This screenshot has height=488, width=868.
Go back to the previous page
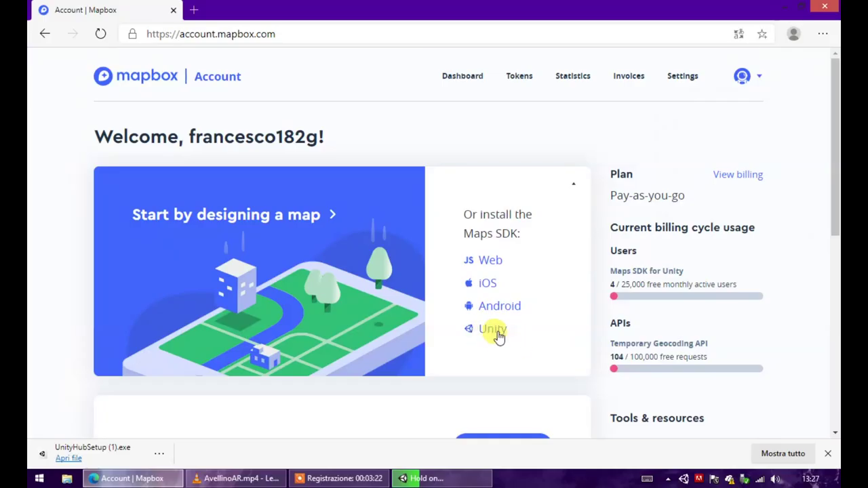45,34
